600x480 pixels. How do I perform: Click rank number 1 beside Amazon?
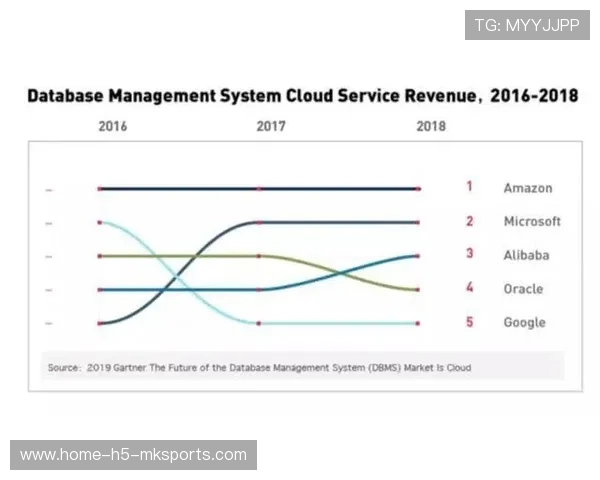(x=469, y=187)
